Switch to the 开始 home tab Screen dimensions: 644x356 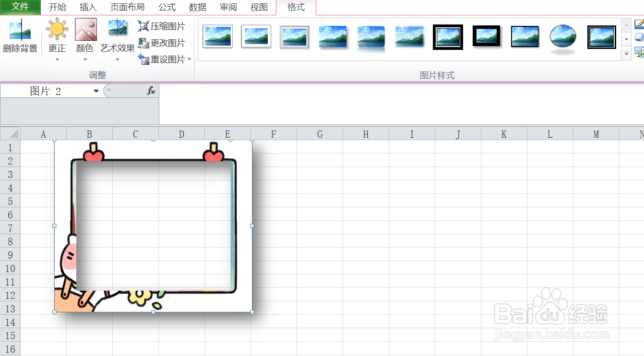(x=58, y=7)
